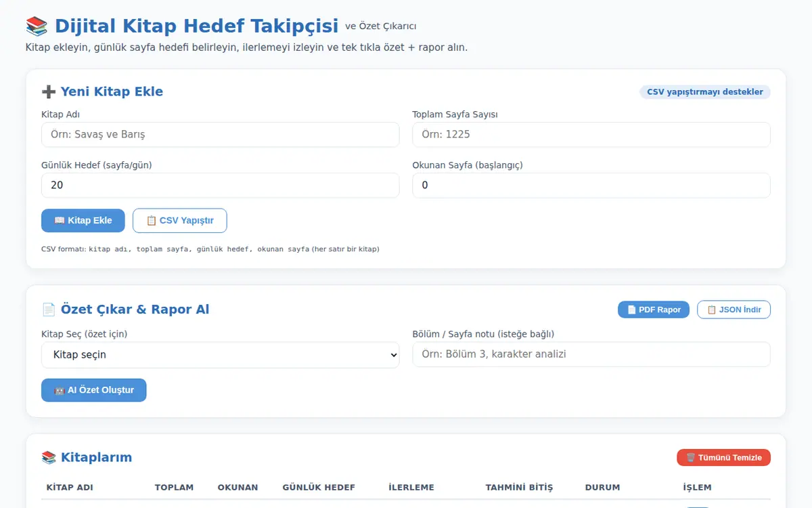
Task: Click the Okunan Sayfa field showing 0
Action: [591, 185]
